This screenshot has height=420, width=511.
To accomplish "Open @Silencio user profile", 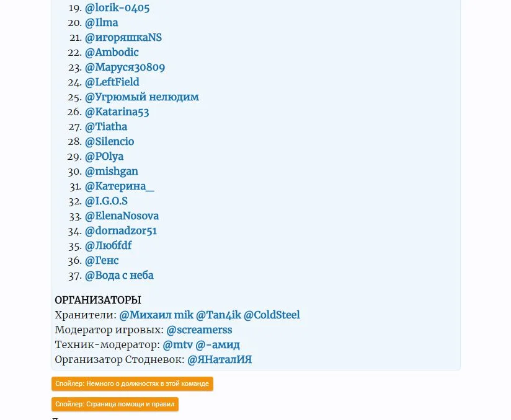I will pyautogui.click(x=109, y=142).
